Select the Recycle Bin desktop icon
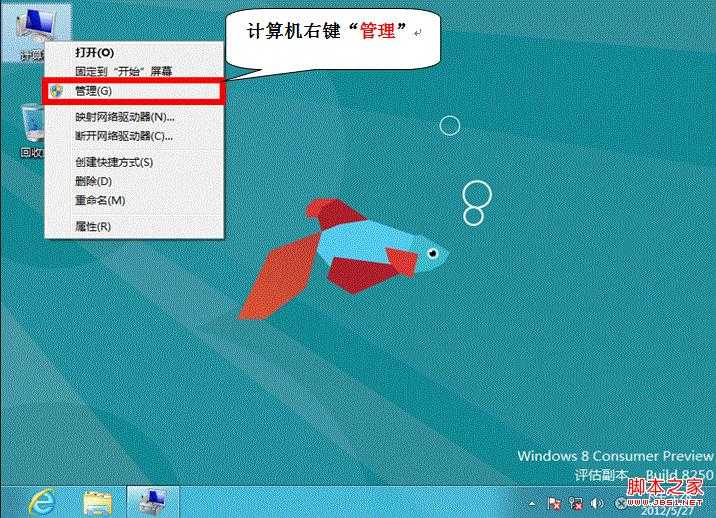This screenshot has width=716, height=518. click(x=31, y=131)
